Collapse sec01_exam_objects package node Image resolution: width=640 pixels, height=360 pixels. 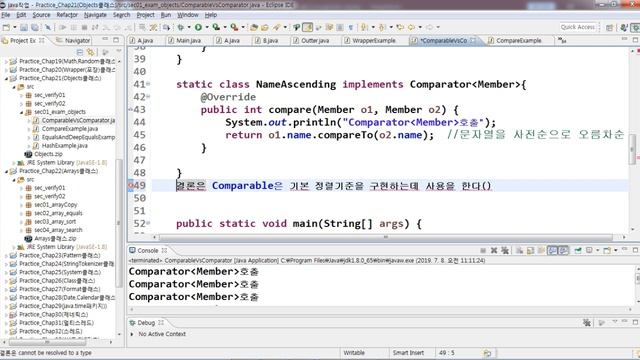[21, 112]
